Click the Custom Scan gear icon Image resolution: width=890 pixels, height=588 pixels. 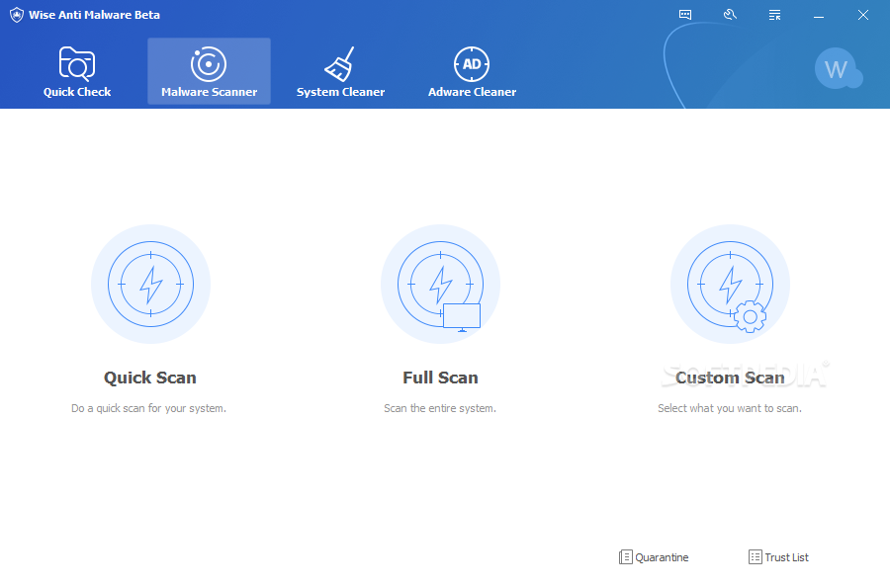730,284
